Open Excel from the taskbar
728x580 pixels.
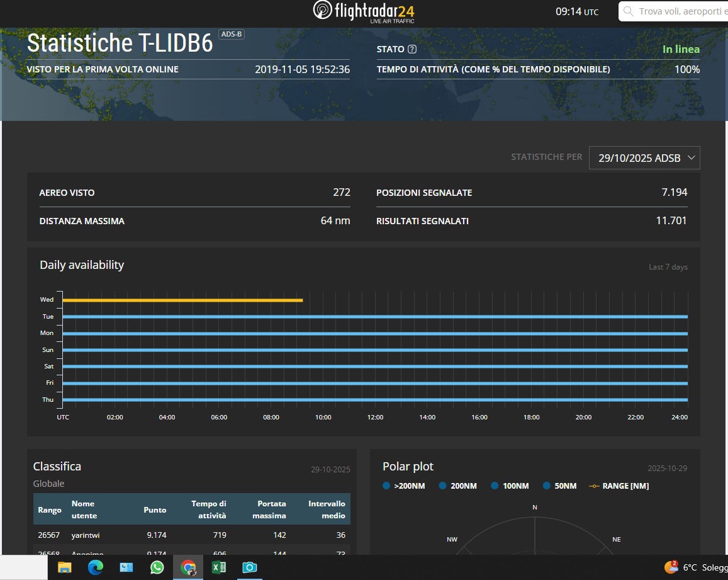(x=218, y=567)
